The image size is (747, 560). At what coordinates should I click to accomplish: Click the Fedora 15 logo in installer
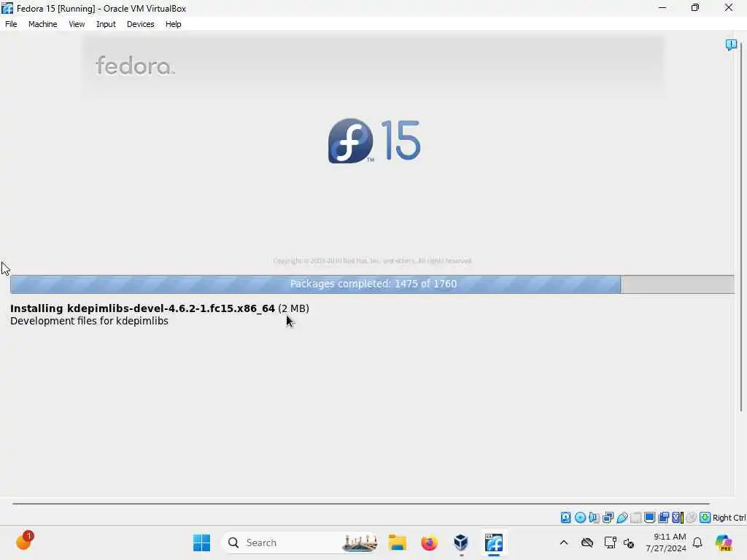(x=374, y=141)
